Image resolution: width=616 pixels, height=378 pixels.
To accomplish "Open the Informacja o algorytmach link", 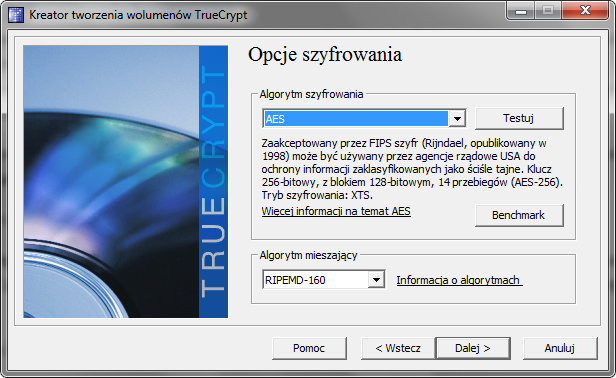I will (x=459, y=280).
